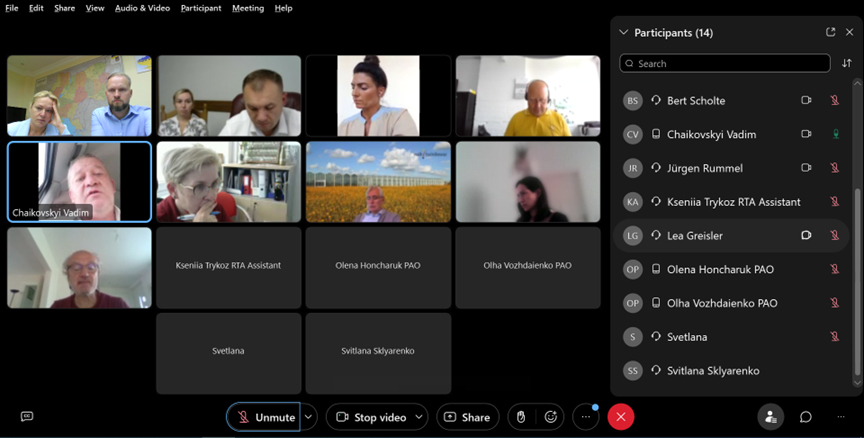Click Lea Greisler's muted microphone icon
This screenshot has height=438, width=864.
pos(835,235)
